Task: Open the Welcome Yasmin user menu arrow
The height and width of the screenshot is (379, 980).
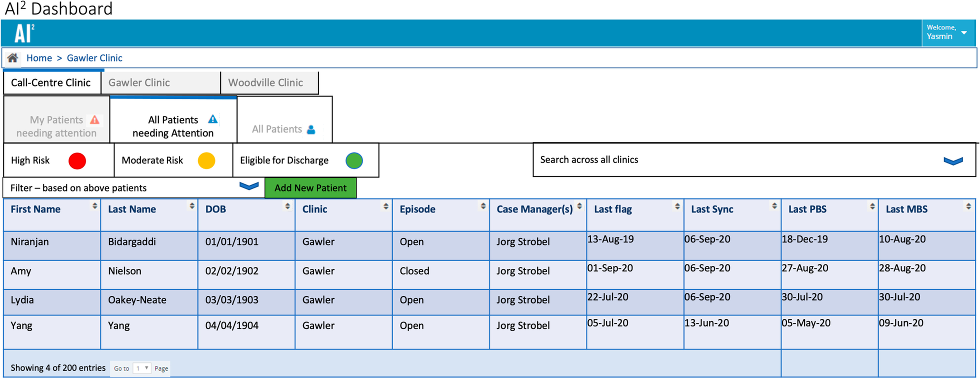Action: (x=964, y=32)
